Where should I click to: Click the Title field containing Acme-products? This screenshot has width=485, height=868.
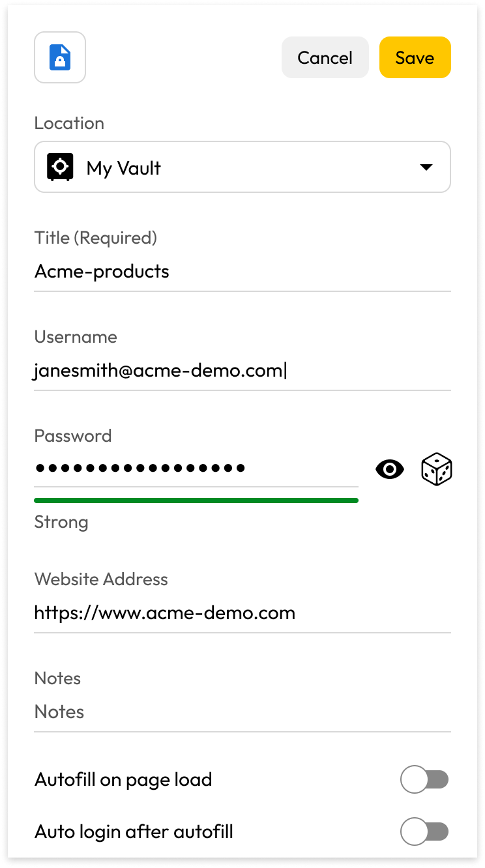(x=241, y=272)
